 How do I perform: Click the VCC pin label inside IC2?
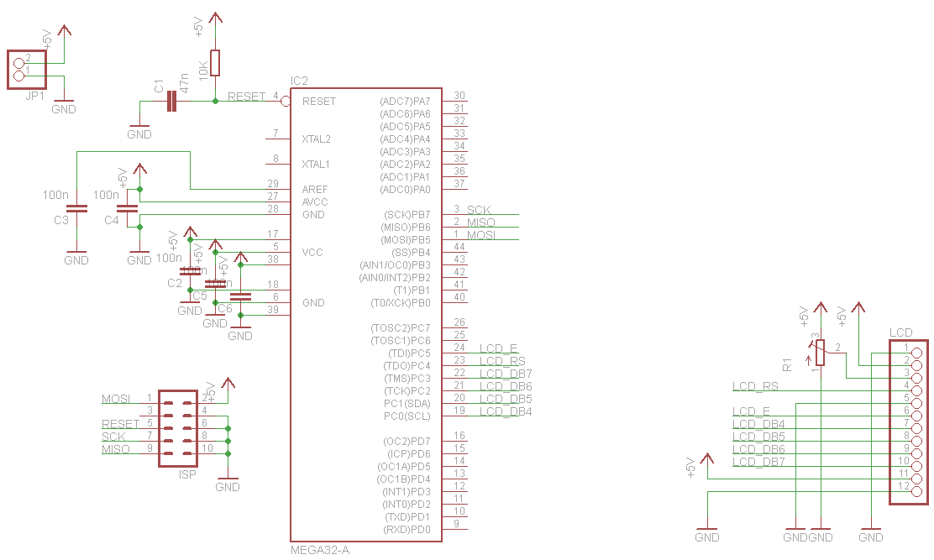pos(312,253)
